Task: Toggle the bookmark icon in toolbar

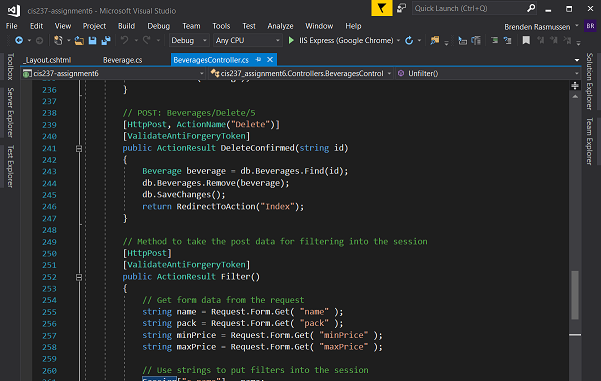Action: 526,40
